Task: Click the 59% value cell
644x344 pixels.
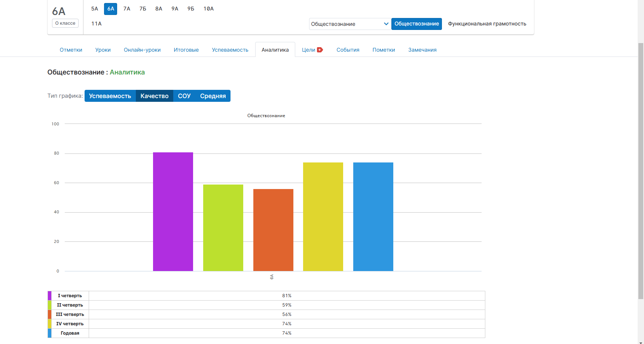Action: [287, 305]
